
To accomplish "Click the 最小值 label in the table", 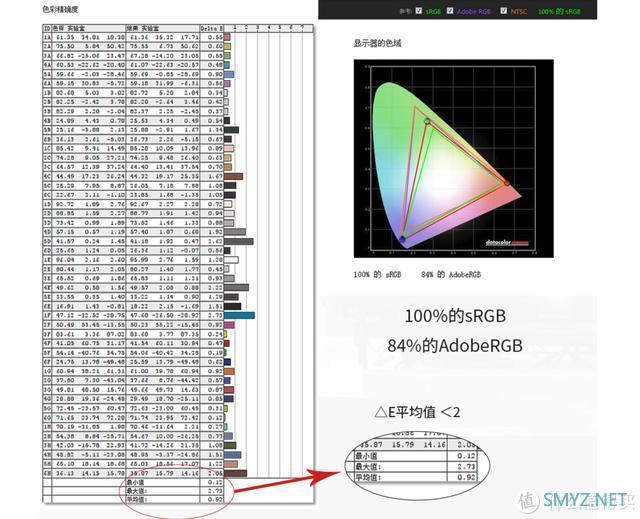I will pyautogui.click(x=137, y=482).
